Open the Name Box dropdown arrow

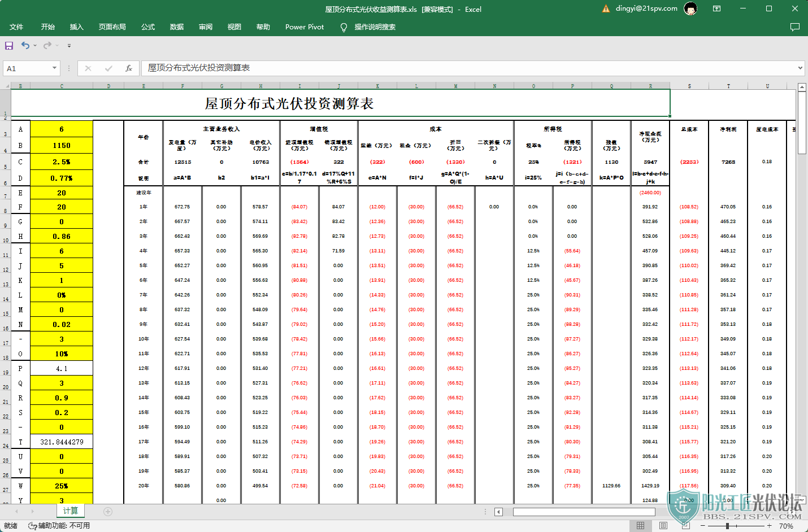(x=54, y=68)
